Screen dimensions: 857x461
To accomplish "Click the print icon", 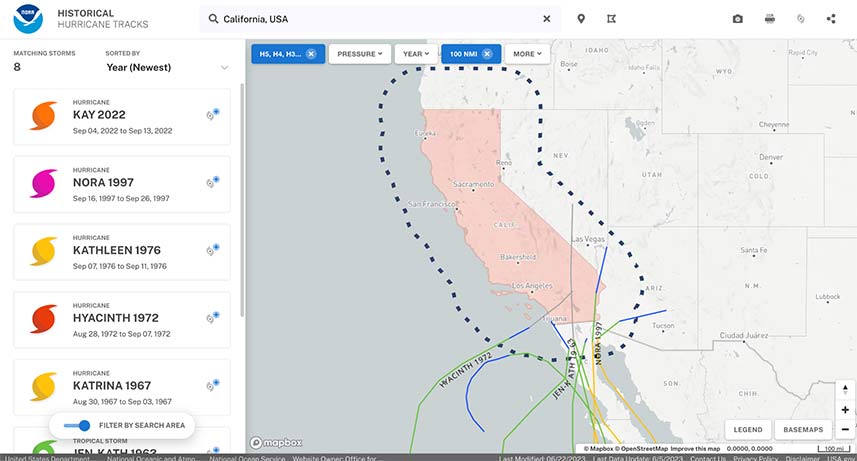I will [x=770, y=19].
